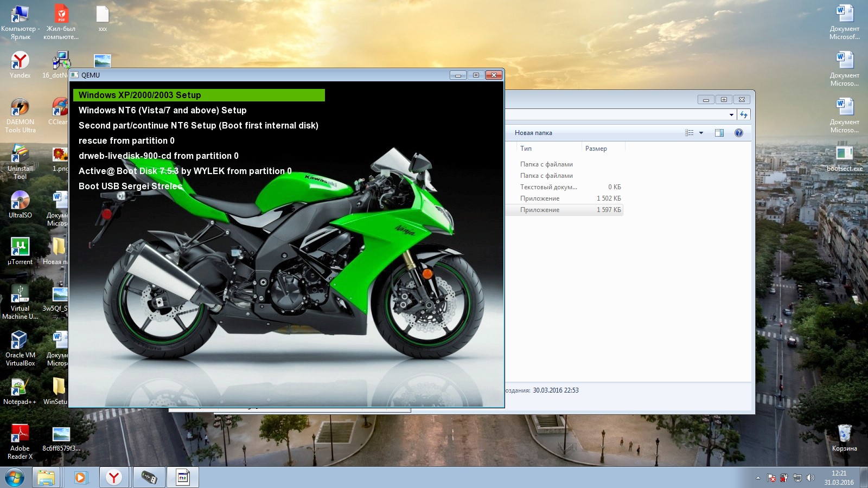Open Oracle VM VirtualBox desktop icon

[20, 341]
